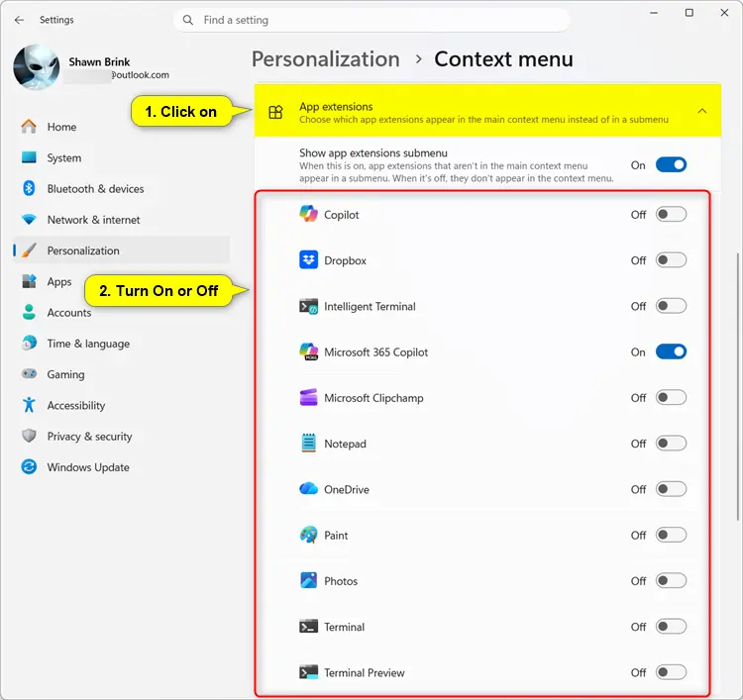
Task: Open Home in the sidebar
Action: coord(121,127)
